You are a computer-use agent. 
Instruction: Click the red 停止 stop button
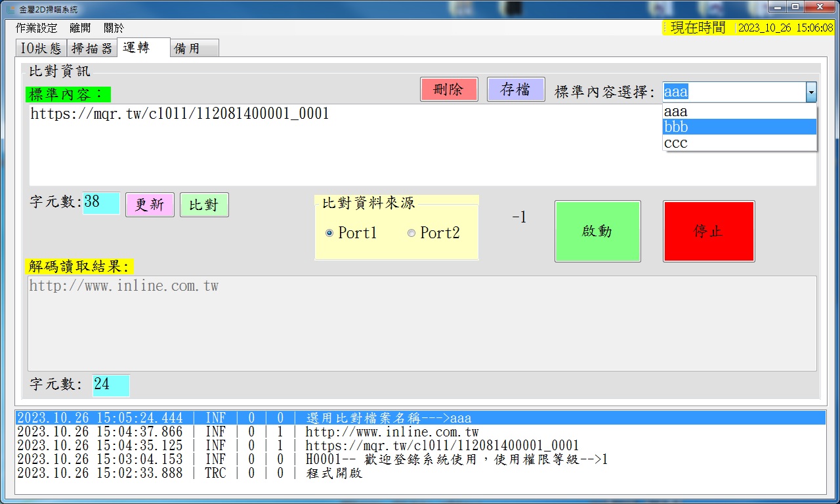click(709, 231)
